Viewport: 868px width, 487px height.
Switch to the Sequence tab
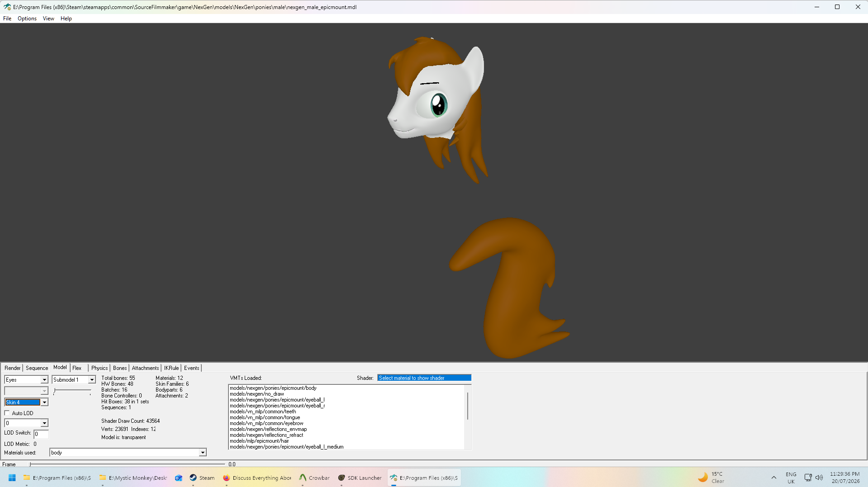(x=37, y=368)
